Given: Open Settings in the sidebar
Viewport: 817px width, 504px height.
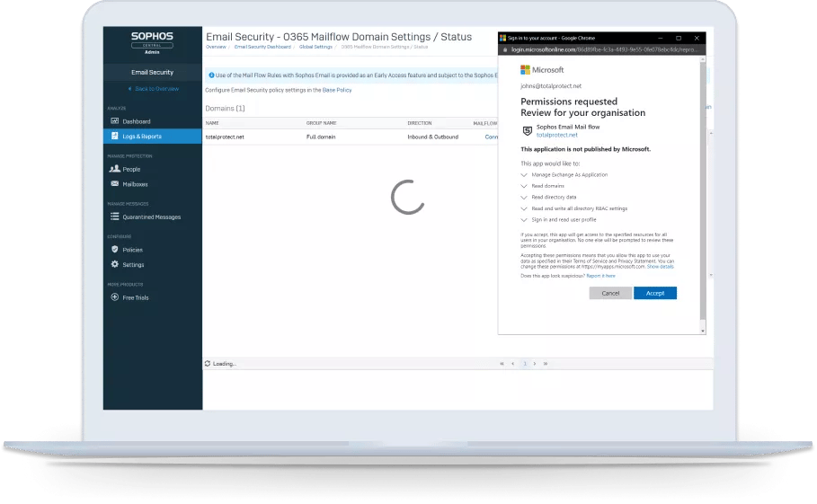Looking at the screenshot, I should click(152, 264).
